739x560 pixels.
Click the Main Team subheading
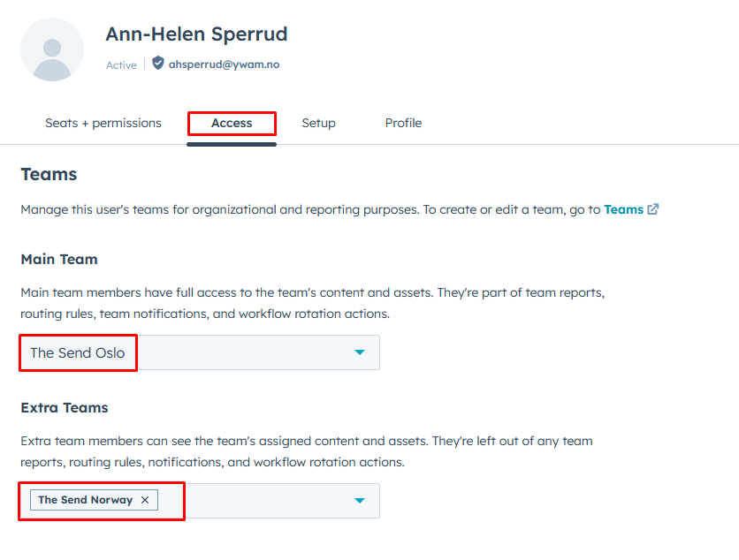click(x=59, y=260)
